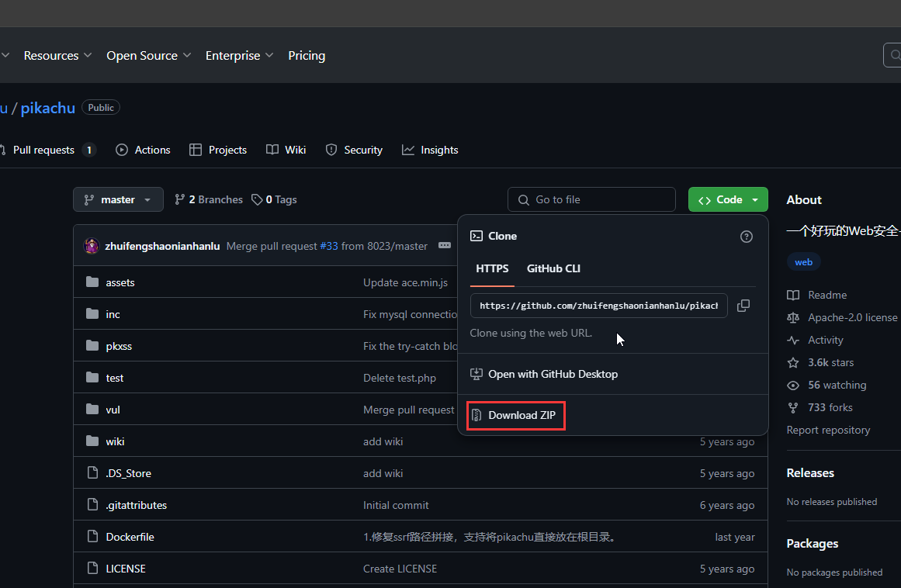Click the Dockerfile file icon
Image resolution: width=901 pixels, height=588 pixels.
tap(92, 536)
